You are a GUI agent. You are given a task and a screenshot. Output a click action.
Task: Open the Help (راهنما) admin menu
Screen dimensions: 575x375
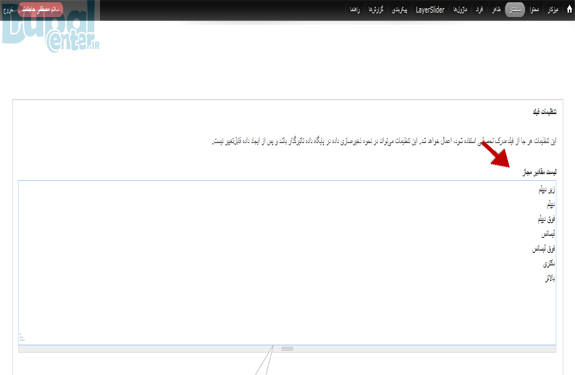(x=355, y=10)
